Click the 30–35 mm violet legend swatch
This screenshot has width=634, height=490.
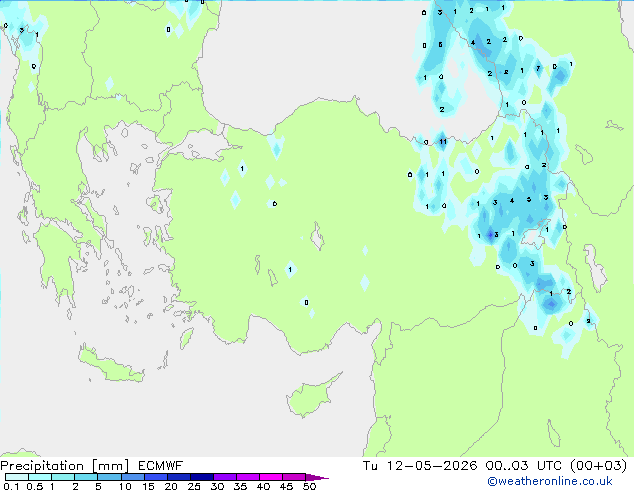pos(225,477)
